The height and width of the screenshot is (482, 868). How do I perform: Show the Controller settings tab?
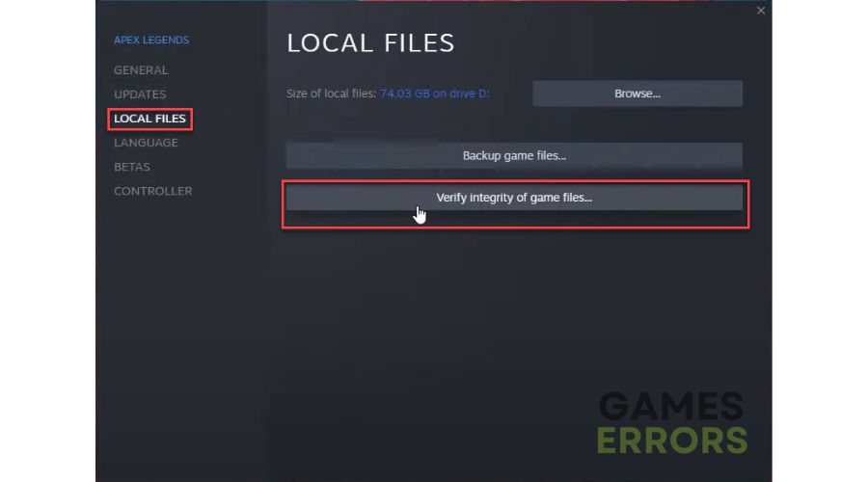152,191
